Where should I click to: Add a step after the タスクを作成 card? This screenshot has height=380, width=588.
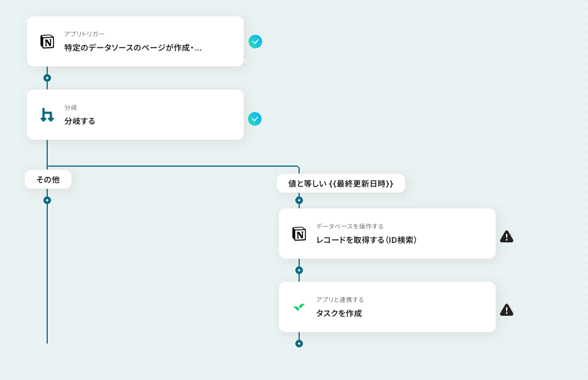point(299,344)
